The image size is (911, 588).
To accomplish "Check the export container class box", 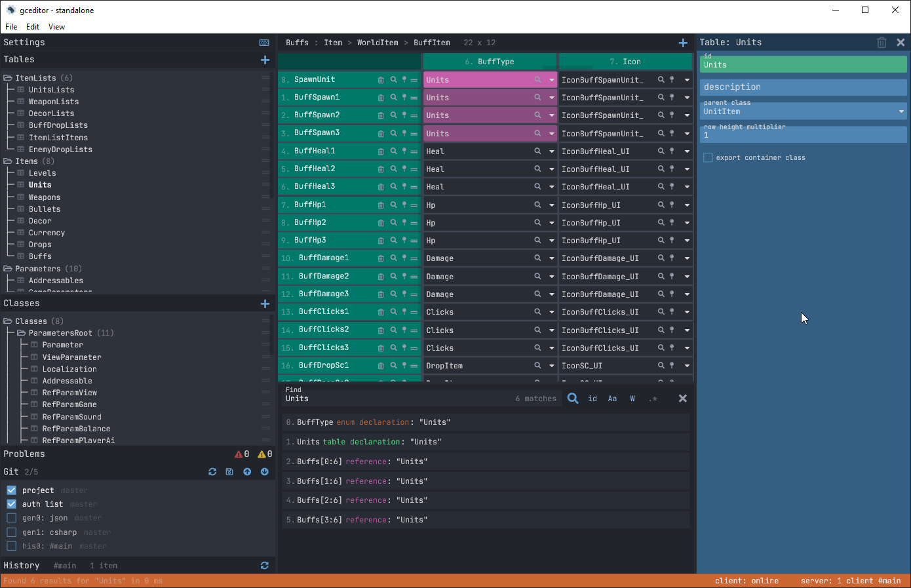I will tap(708, 158).
